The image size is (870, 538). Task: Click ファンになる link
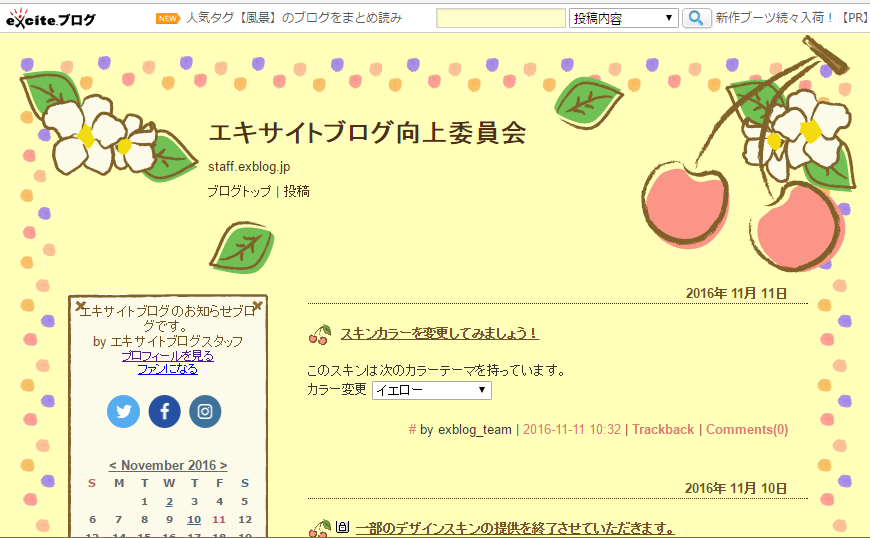[168, 369]
